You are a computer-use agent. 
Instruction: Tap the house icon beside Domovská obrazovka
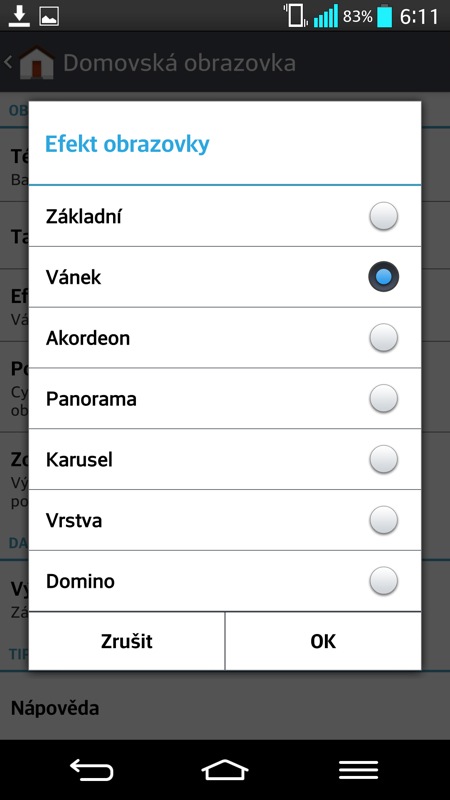point(37,62)
